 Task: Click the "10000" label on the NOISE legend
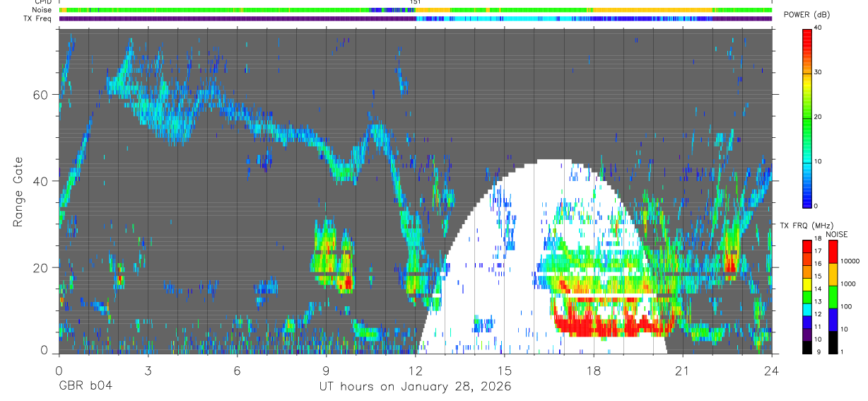850,261
